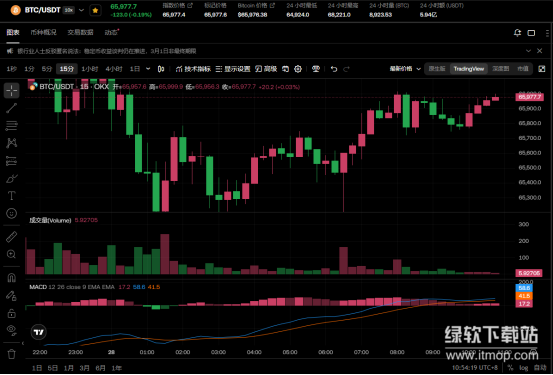The image size is (553, 375).
Task: Choose the 1小时 timeframe
Action: [x=90, y=69]
